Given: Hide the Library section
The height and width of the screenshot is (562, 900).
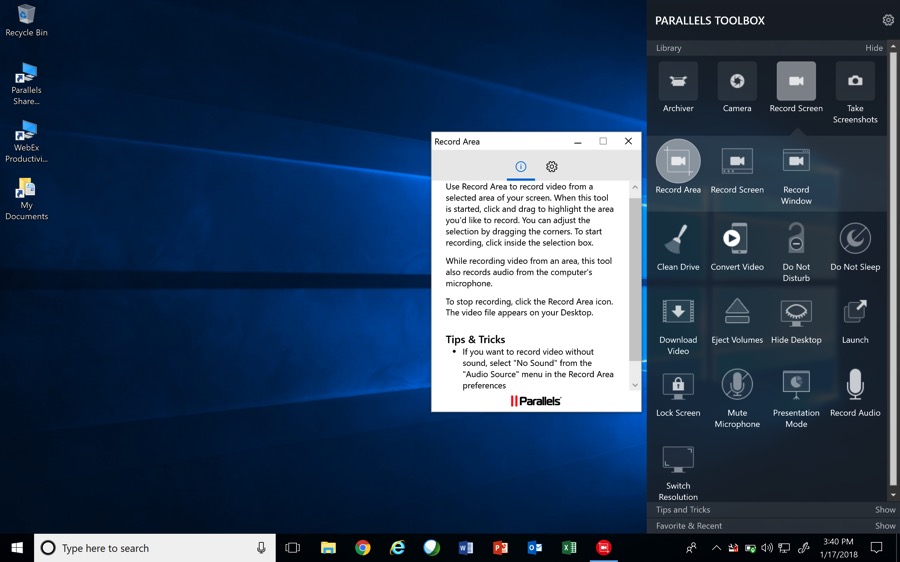Looking at the screenshot, I should click(x=874, y=48).
